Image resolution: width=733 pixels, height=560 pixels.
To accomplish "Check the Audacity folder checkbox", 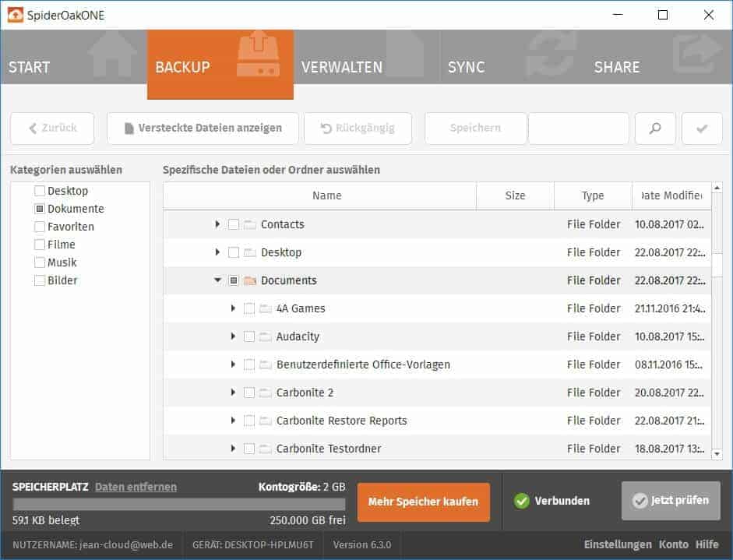I will click(249, 336).
